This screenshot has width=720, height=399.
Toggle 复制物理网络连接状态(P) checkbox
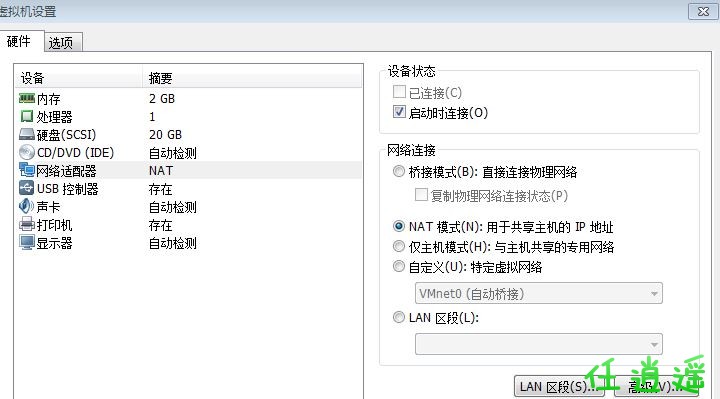[421, 195]
